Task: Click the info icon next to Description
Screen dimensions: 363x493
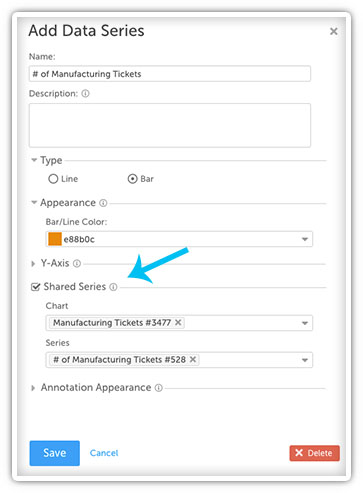Action: point(85,93)
